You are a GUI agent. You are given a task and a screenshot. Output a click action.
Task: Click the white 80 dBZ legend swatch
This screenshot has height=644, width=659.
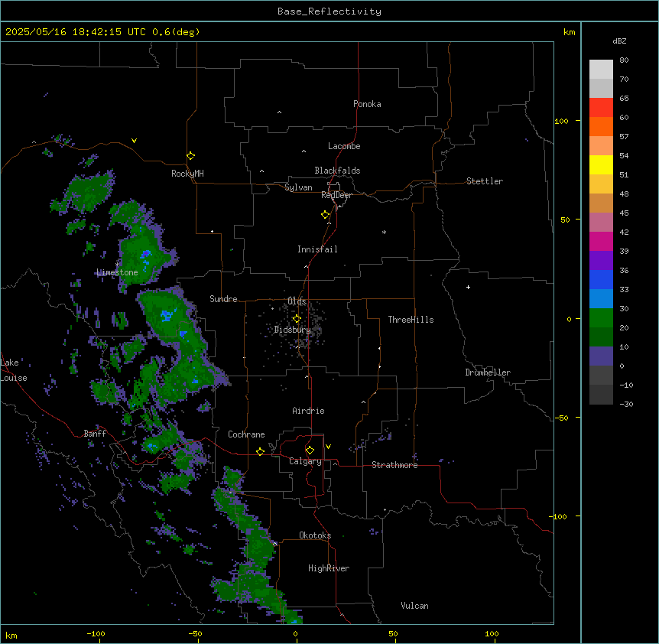[601, 70]
